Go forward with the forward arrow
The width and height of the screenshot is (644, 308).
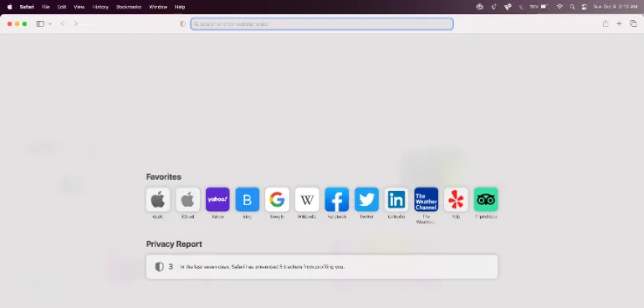(75, 23)
